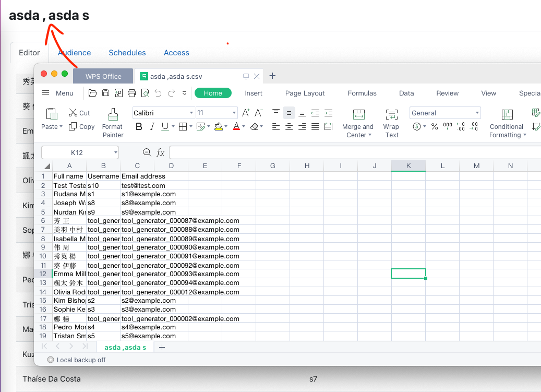Open the Insert ribbon tab
The image size is (541, 392).
tap(254, 93)
